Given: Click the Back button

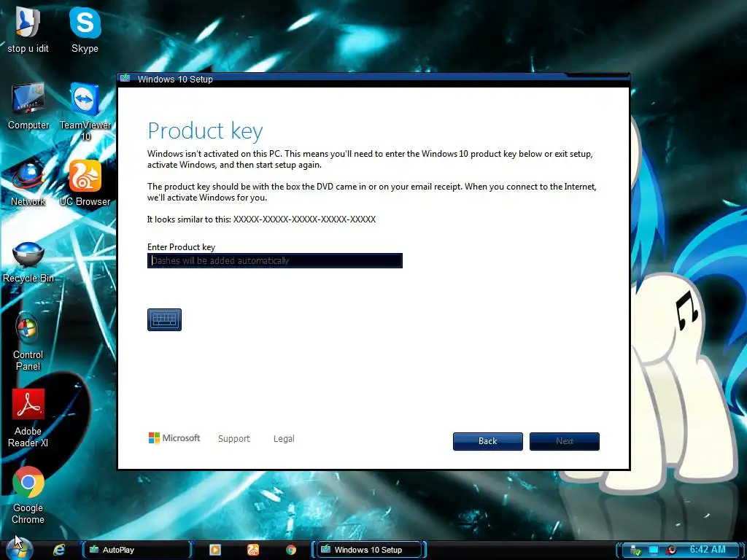Looking at the screenshot, I should [x=488, y=441].
